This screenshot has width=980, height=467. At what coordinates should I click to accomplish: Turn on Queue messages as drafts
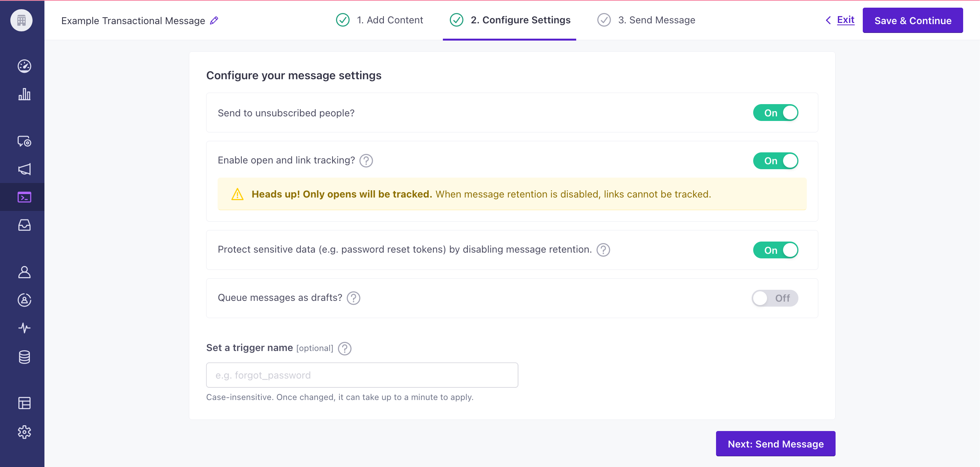pyautogui.click(x=775, y=298)
